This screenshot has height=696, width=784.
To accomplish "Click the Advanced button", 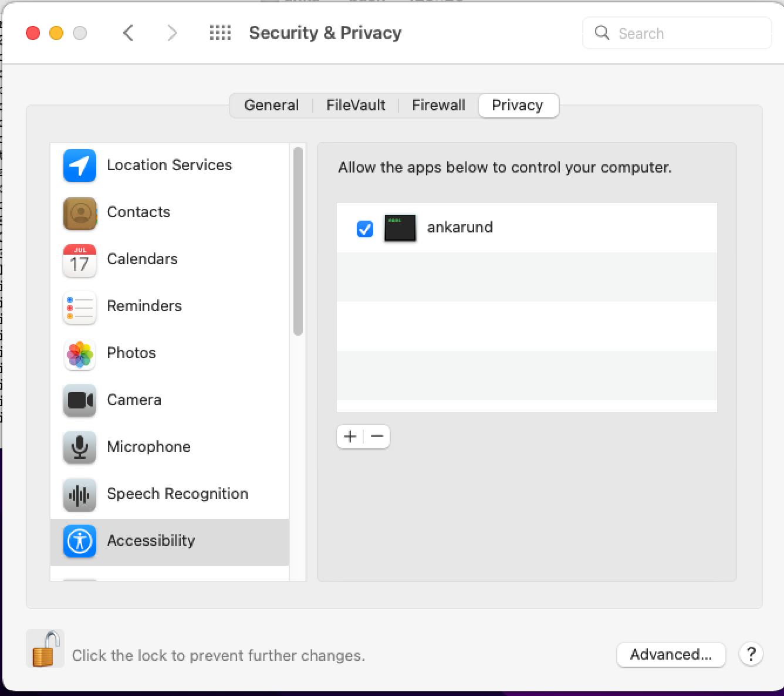I will pyautogui.click(x=671, y=654).
